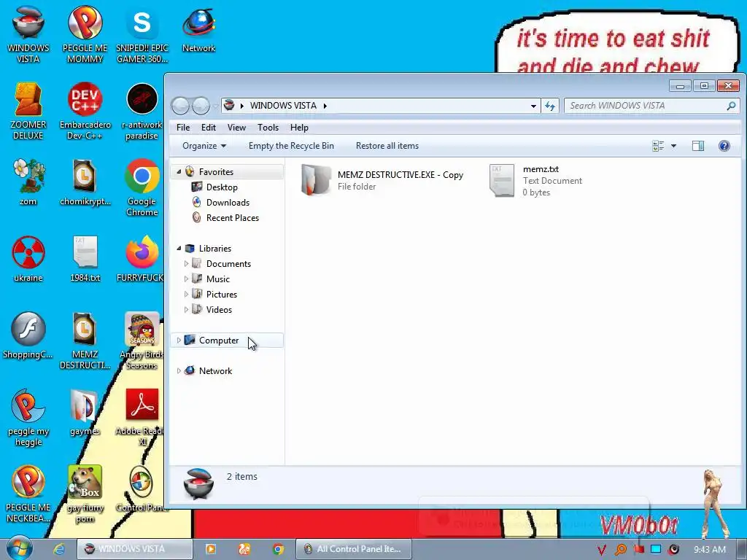Launch Embarcadero Dev-C++ from desktop

coord(85,111)
